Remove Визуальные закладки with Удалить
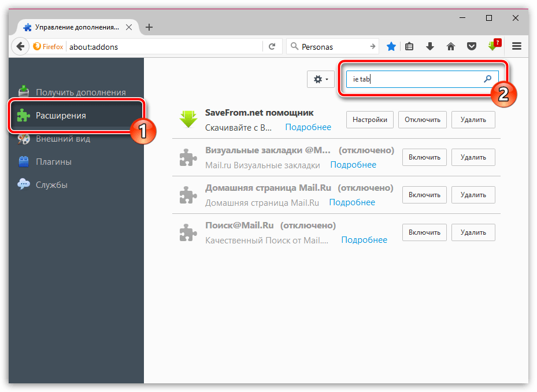Image resolution: width=537 pixels, height=392 pixels. click(473, 157)
